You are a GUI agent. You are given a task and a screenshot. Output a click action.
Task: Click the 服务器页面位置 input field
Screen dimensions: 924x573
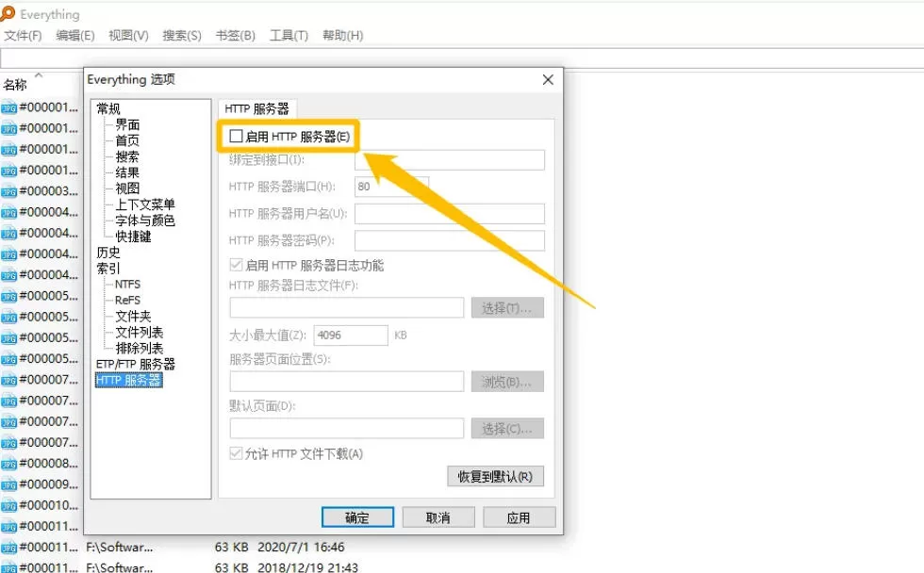tap(347, 382)
